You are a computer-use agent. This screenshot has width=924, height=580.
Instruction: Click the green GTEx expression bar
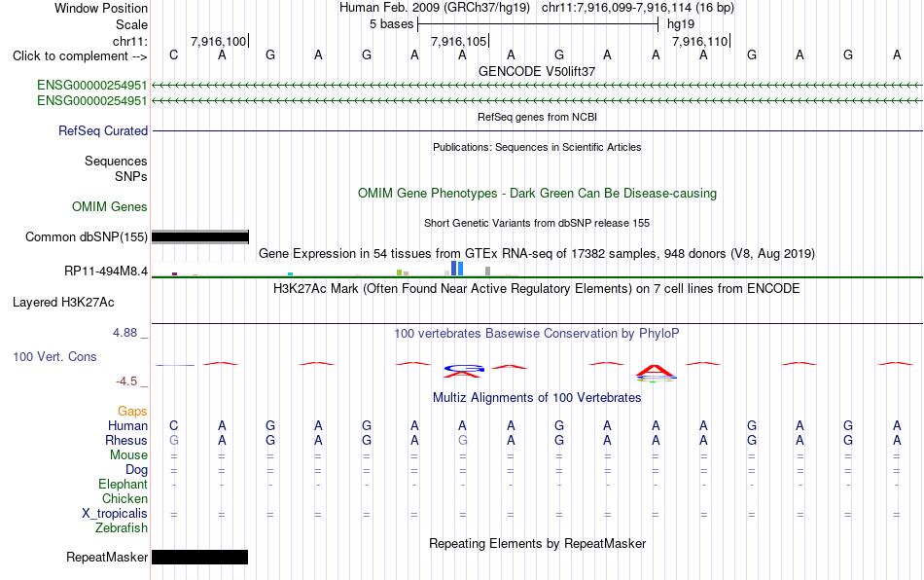click(x=400, y=272)
